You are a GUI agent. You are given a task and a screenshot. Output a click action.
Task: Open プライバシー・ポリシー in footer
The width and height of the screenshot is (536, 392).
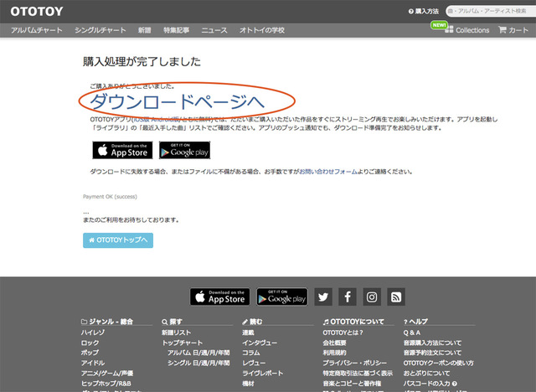[x=355, y=363]
